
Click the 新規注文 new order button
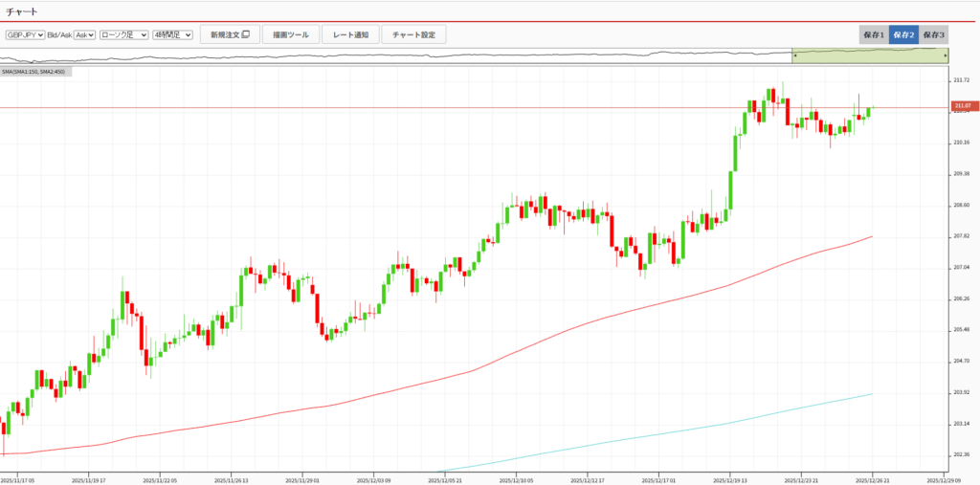click(x=230, y=34)
